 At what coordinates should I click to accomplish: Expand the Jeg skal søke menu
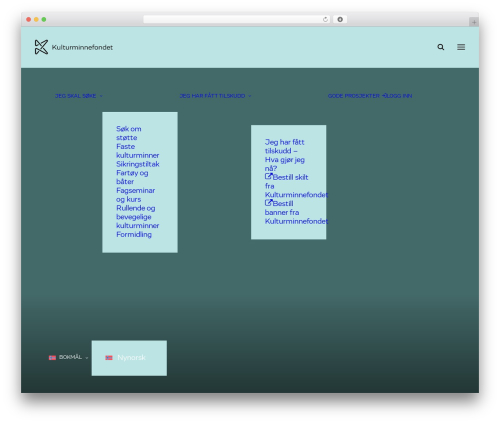[79, 96]
